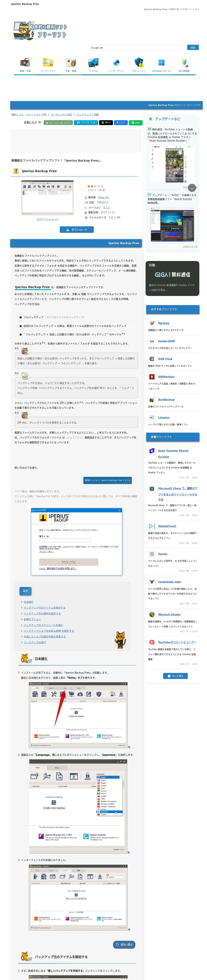Click the GIGA! 無料通信 banner

(172, 278)
